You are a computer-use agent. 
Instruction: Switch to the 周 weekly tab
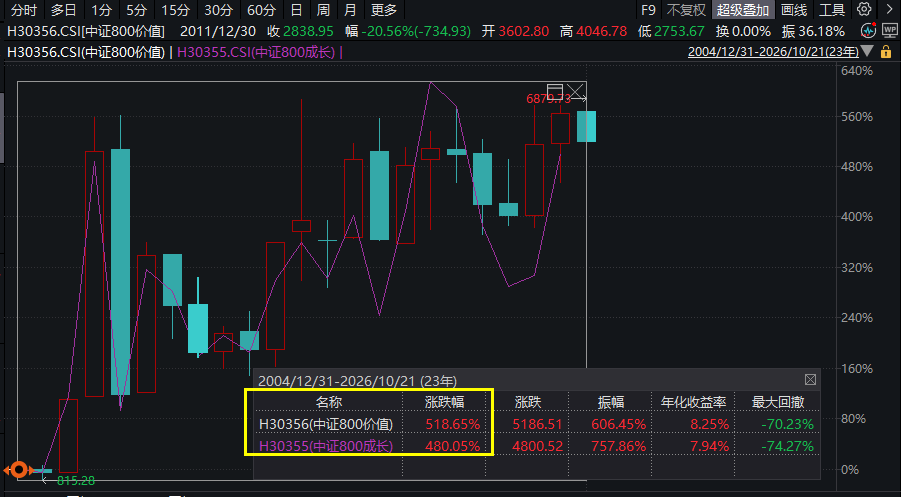pos(324,10)
